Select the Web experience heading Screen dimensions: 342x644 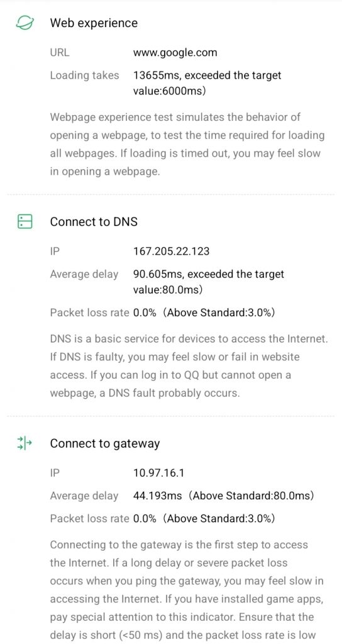click(94, 23)
